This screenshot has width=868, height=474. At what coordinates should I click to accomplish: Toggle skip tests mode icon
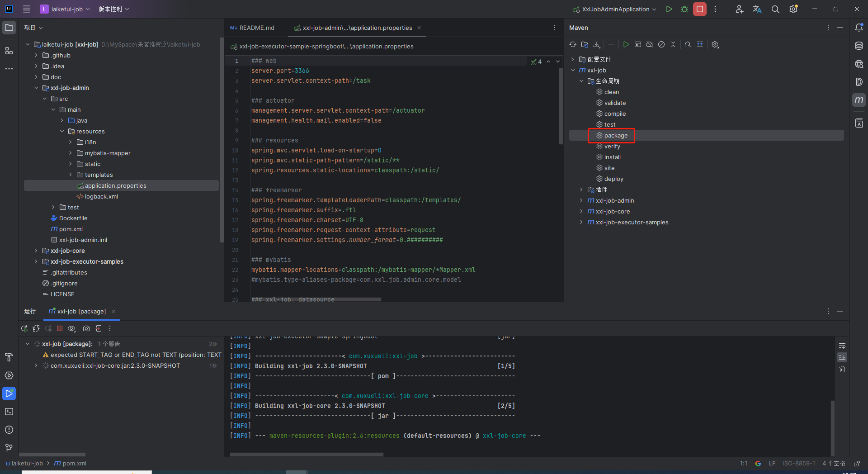(x=661, y=44)
